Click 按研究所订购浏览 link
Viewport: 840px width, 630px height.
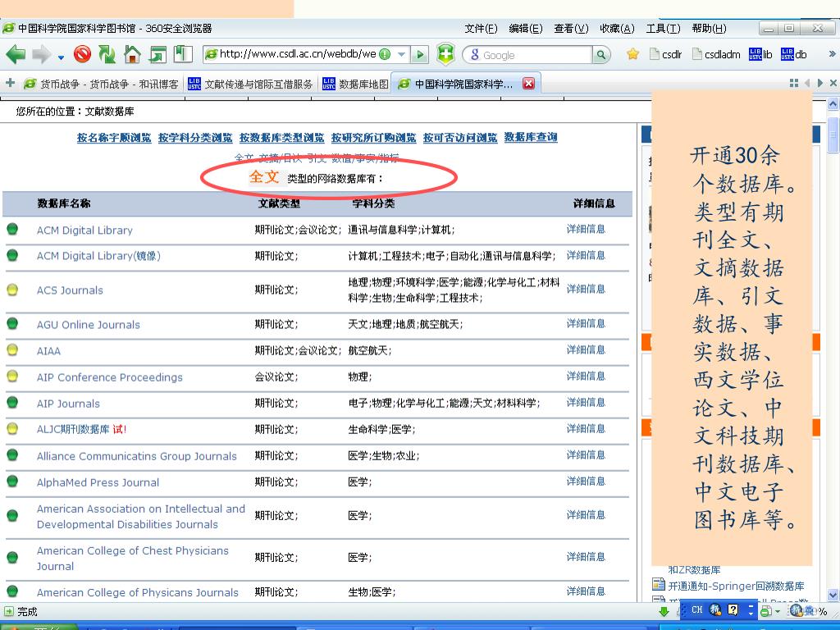pos(373,138)
